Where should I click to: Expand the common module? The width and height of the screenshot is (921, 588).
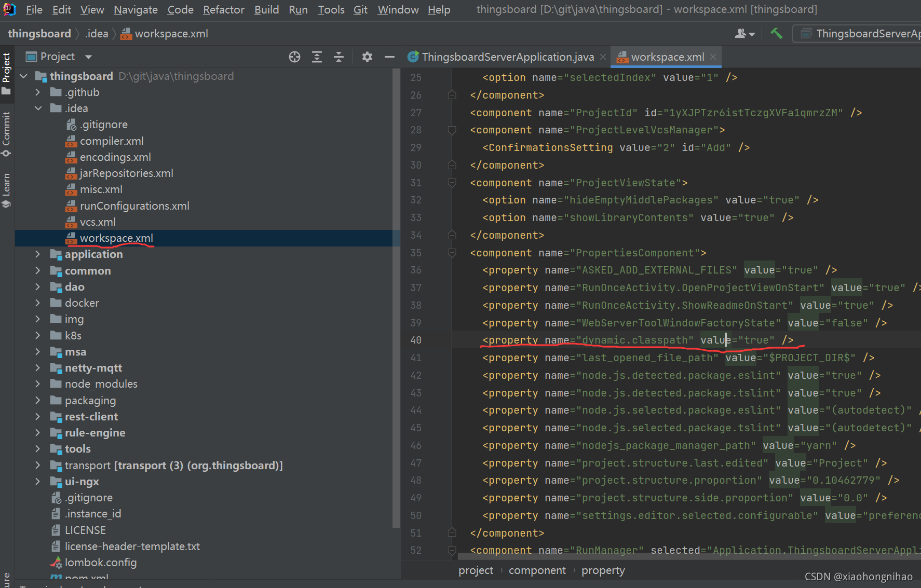click(37, 271)
